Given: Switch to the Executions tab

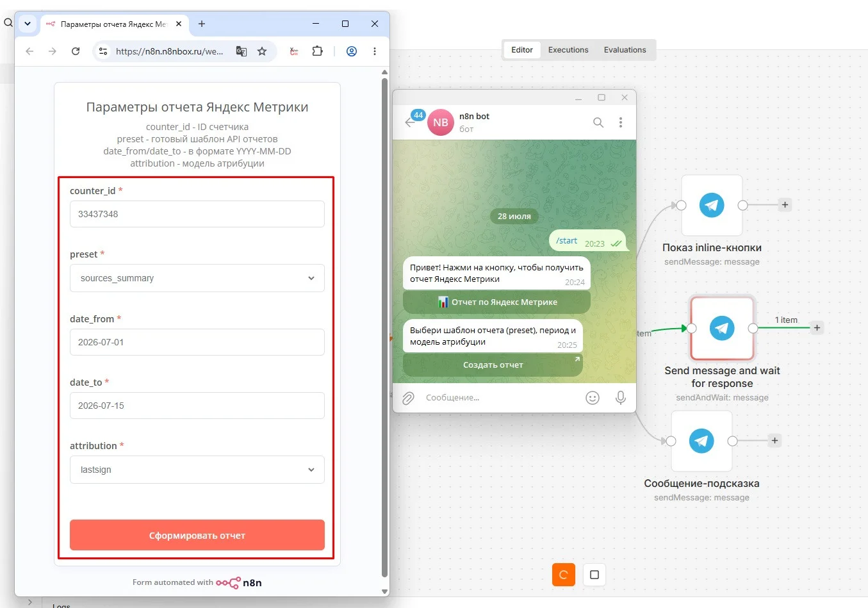Looking at the screenshot, I should click(x=568, y=50).
